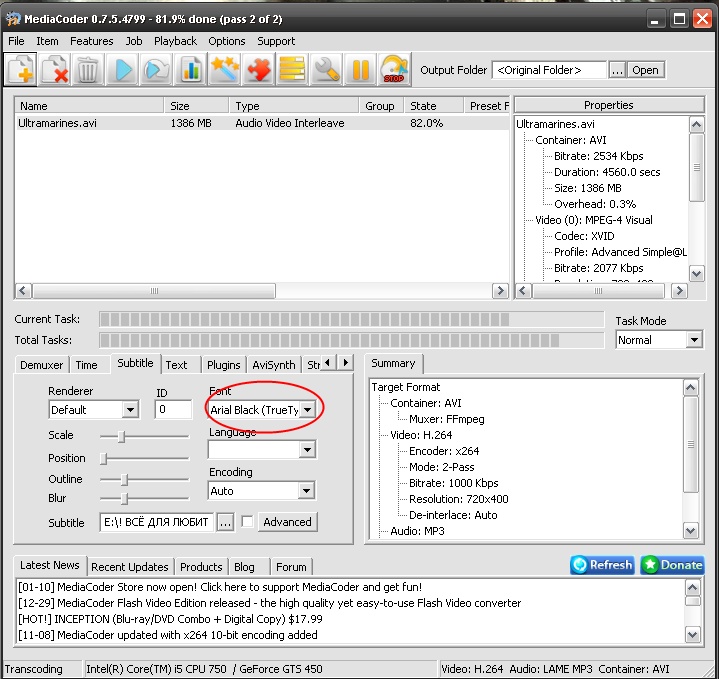Image resolution: width=719 pixels, height=679 pixels.
Task: Click the tab strip scroll left arrow
Action: tap(327, 363)
